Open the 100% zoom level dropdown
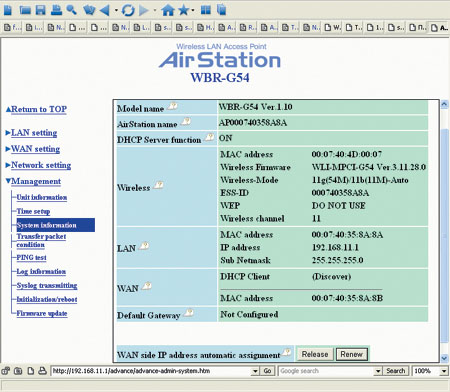Viewport: 450px width, 392px height. click(444, 371)
